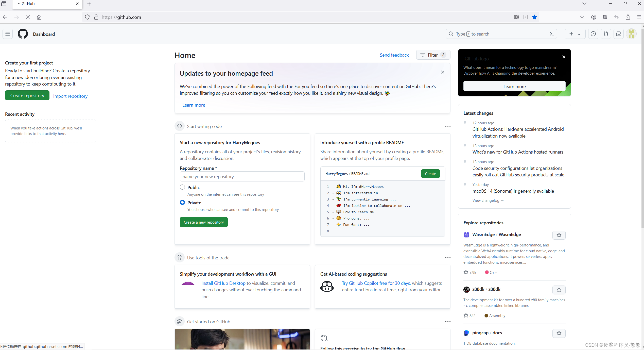Open the Issues icon in header
644x350 pixels.
point(593,34)
